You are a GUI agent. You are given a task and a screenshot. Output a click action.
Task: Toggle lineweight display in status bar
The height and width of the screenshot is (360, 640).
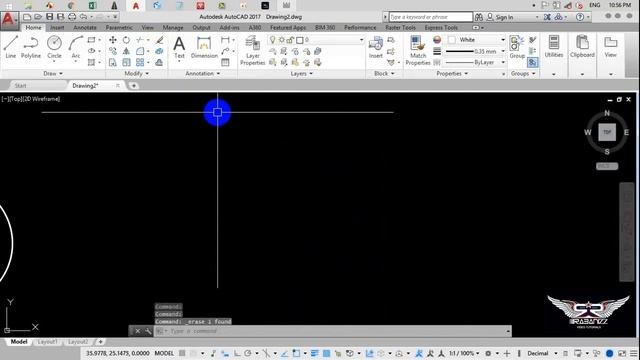tap(314, 353)
